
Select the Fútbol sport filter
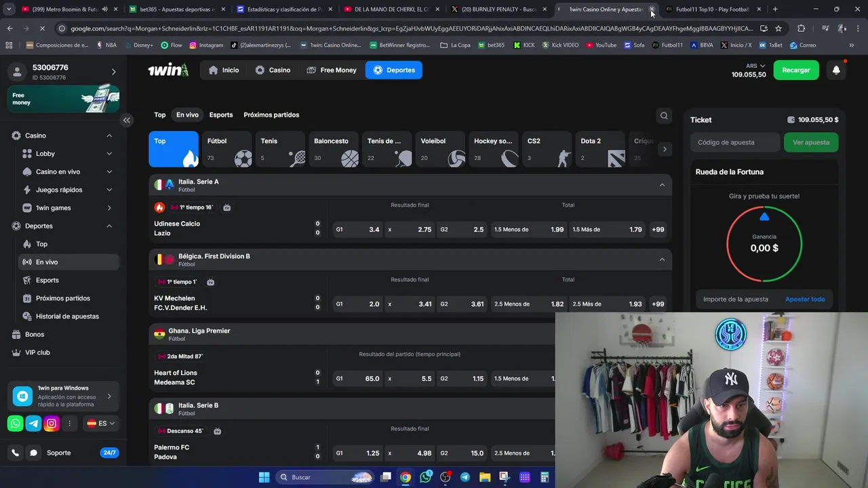229,149
